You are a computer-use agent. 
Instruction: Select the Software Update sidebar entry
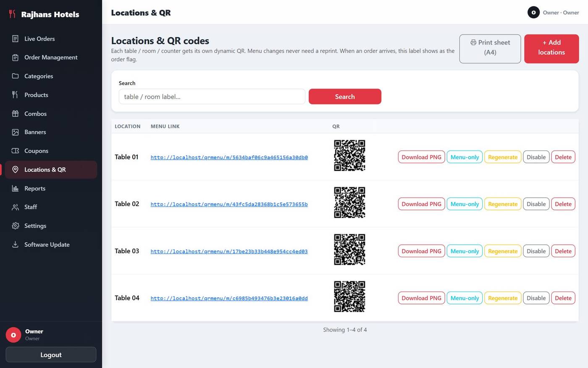point(51,244)
